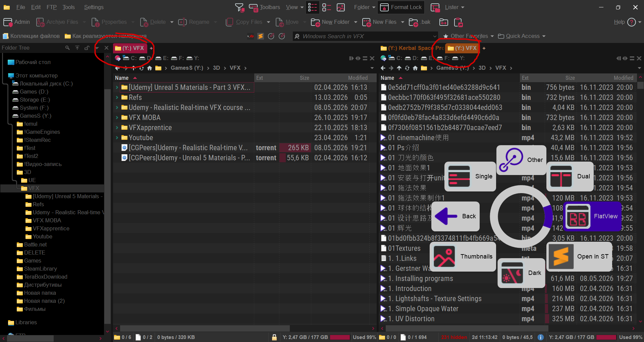Screen dimensions: 644x342
Task: Select Thumbnails view icon in top toolbar
Action: (x=341, y=7)
